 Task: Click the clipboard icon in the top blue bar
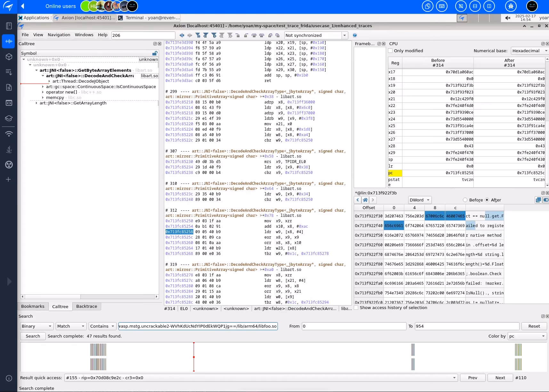[428, 6]
